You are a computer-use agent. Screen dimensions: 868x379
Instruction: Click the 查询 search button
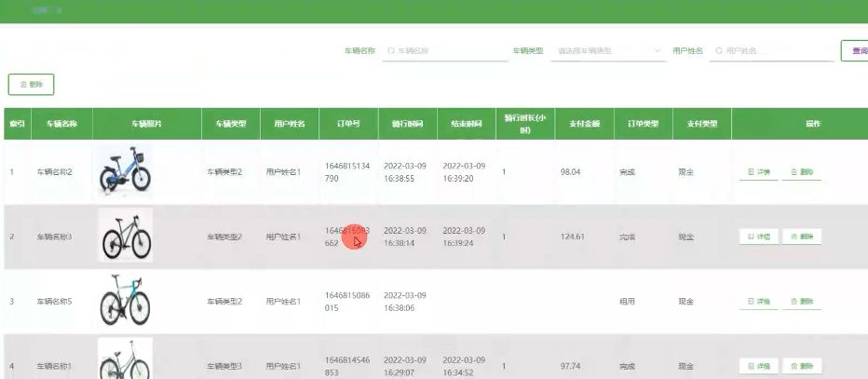[x=855, y=50]
